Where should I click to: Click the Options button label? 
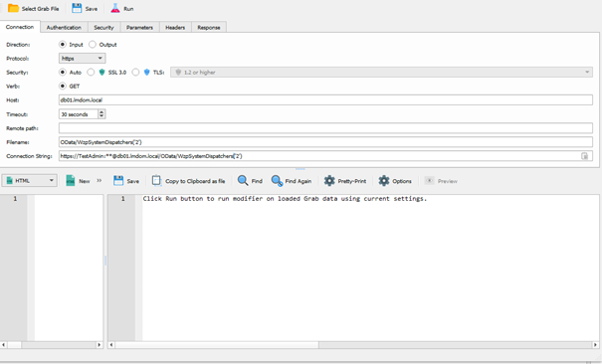coord(402,181)
